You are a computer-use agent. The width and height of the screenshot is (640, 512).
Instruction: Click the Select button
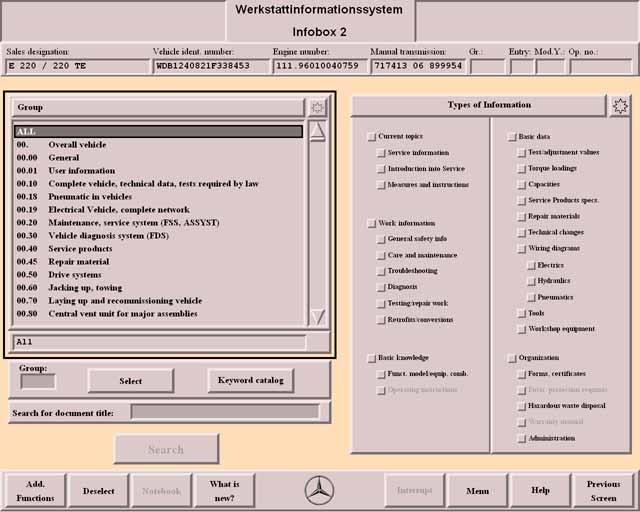(131, 381)
